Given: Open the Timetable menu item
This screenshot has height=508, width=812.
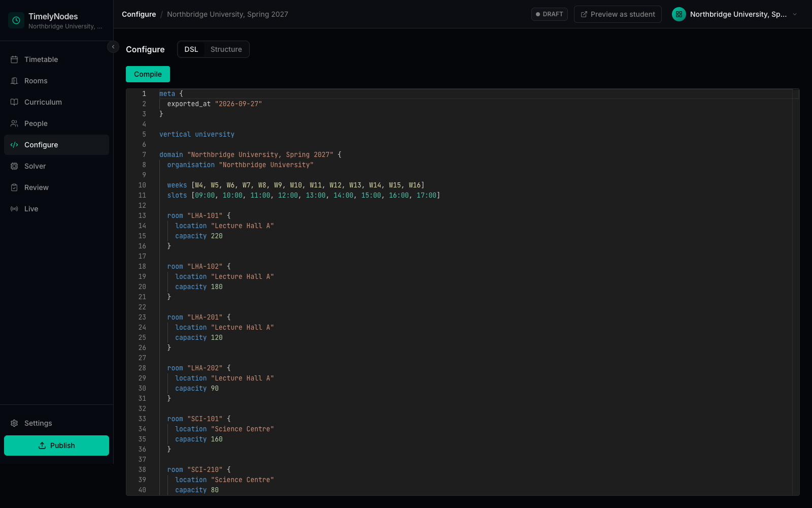Looking at the screenshot, I should click(x=56, y=59).
